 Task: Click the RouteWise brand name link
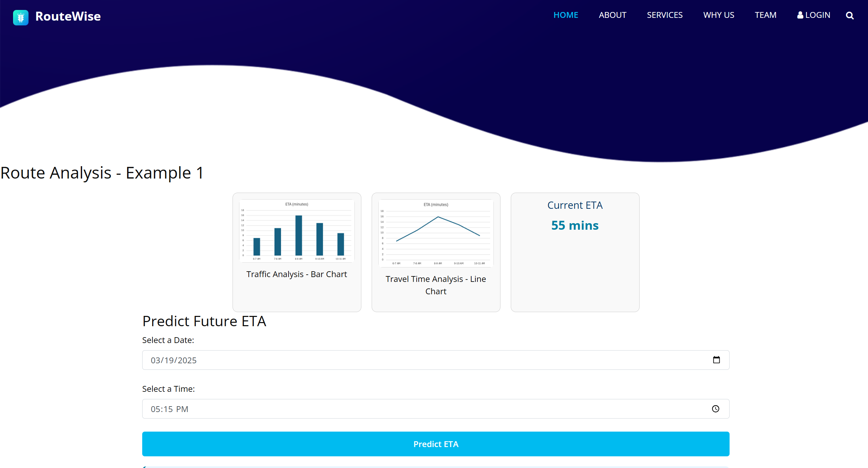[x=68, y=16]
